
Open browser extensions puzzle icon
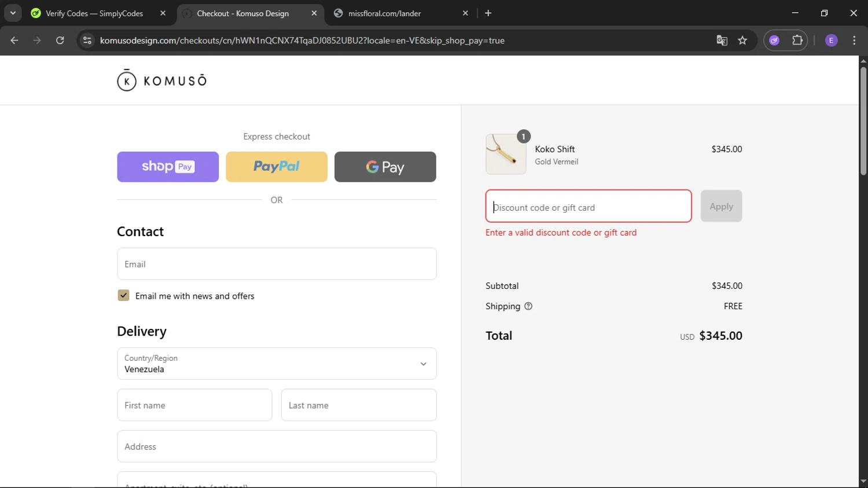point(797,41)
